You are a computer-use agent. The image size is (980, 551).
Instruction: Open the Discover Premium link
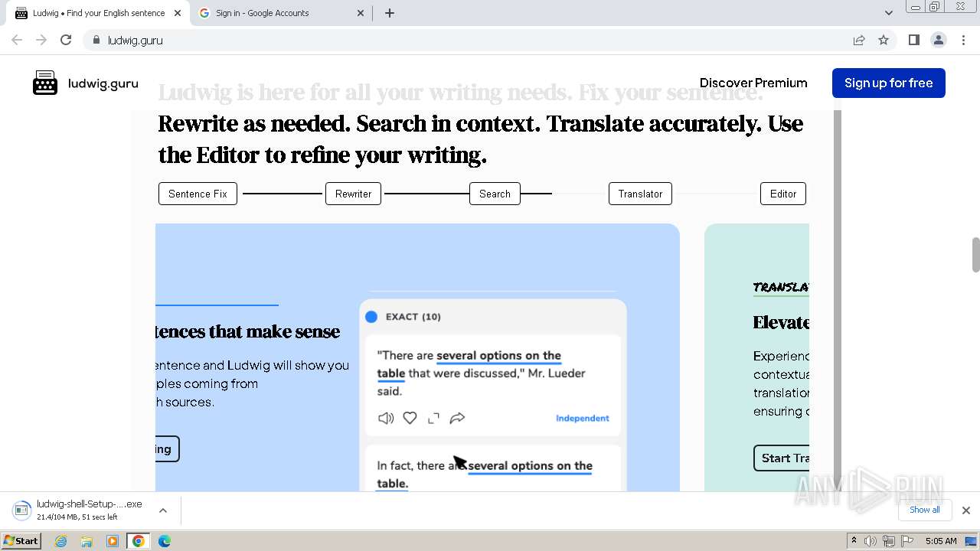[753, 83]
